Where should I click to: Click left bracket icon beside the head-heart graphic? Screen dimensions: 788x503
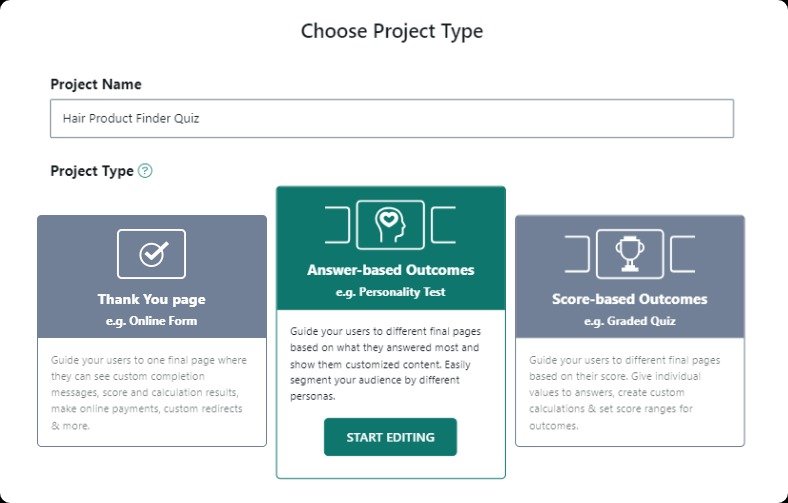click(x=337, y=225)
